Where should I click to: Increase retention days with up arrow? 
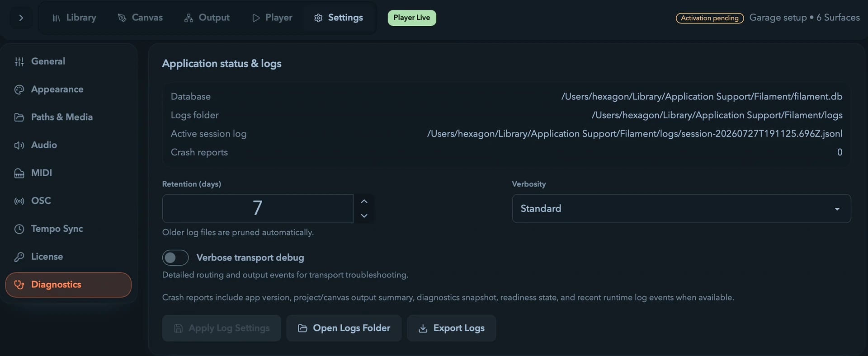point(364,201)
